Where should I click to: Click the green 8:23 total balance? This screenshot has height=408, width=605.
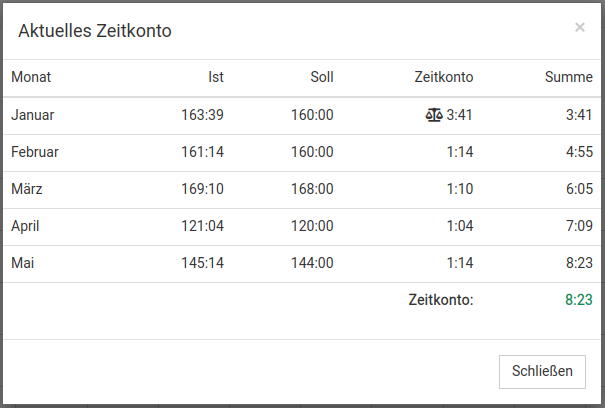click(x=579, y=300)
